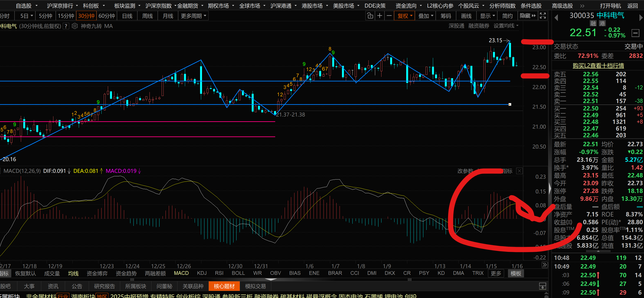The image size is (644, 298).
Task: Toggle the 简约 simple mode
Action: click(507, 16)
